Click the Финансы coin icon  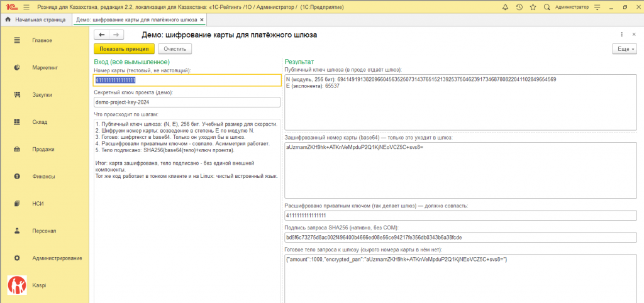(x=17, y=177)
